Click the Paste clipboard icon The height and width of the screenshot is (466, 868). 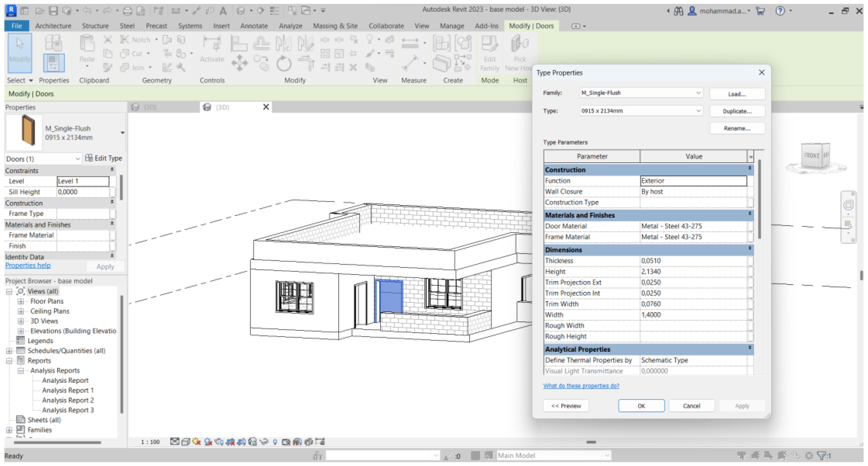[87, 45]
